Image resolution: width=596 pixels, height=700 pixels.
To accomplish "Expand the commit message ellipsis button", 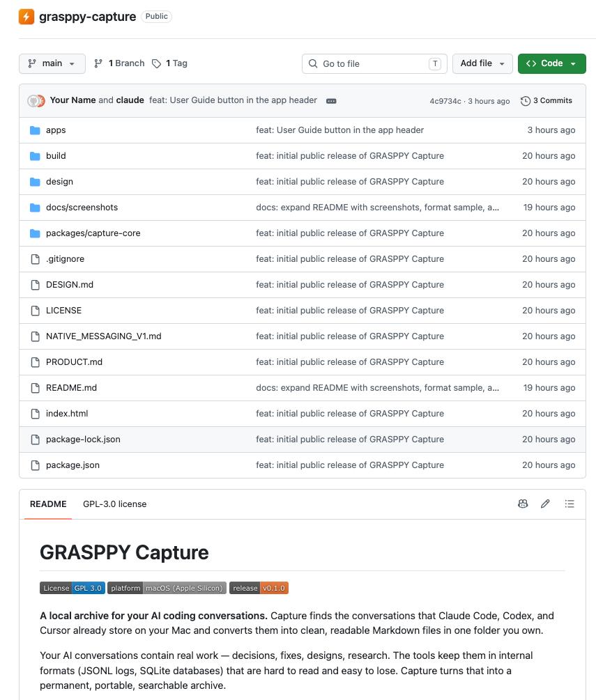I will pyautogui.click(x=331, y=101).
